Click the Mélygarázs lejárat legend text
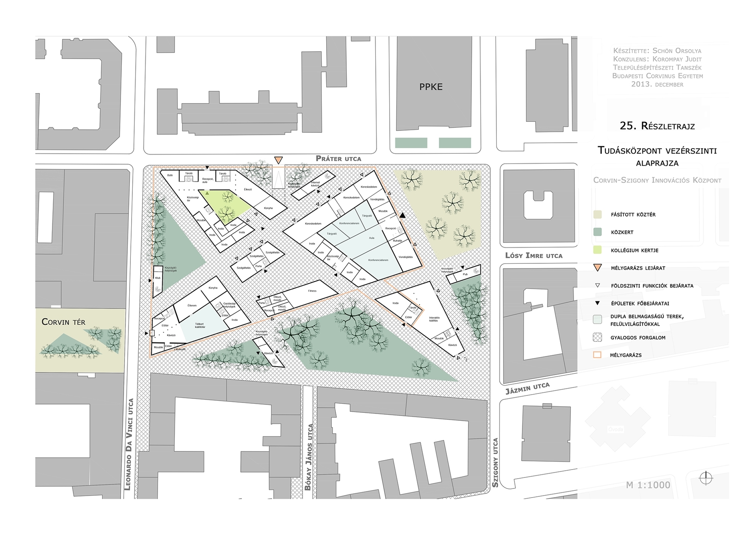Image resolution: width=756 pixels, height=535 pixels. point(638,268)
